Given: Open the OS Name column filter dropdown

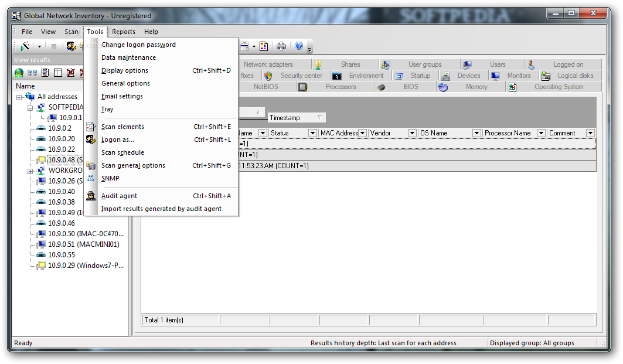Looking at the screenshot, I should 477,133.
